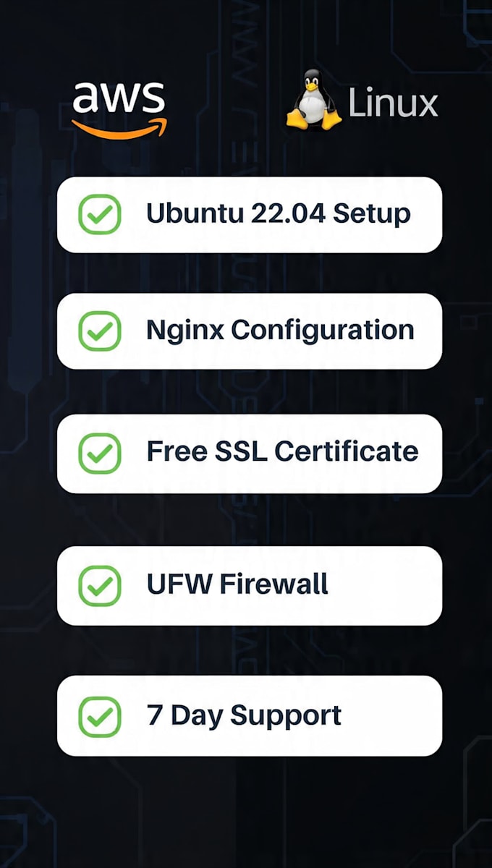Toggle the UFW Firewall checkmark
This screenshot has height=868, width=492.
[x=99, y=586]
